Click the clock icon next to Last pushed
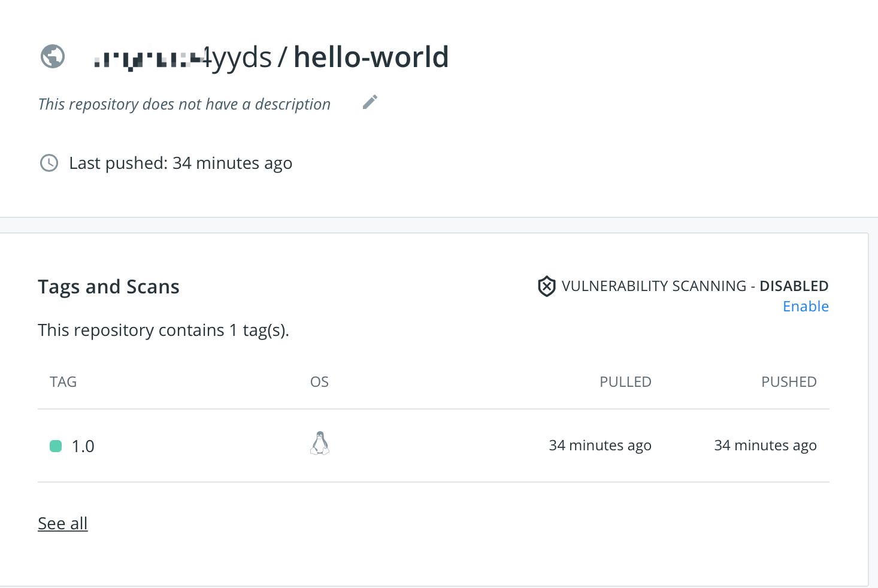 (x=49, y=163)
